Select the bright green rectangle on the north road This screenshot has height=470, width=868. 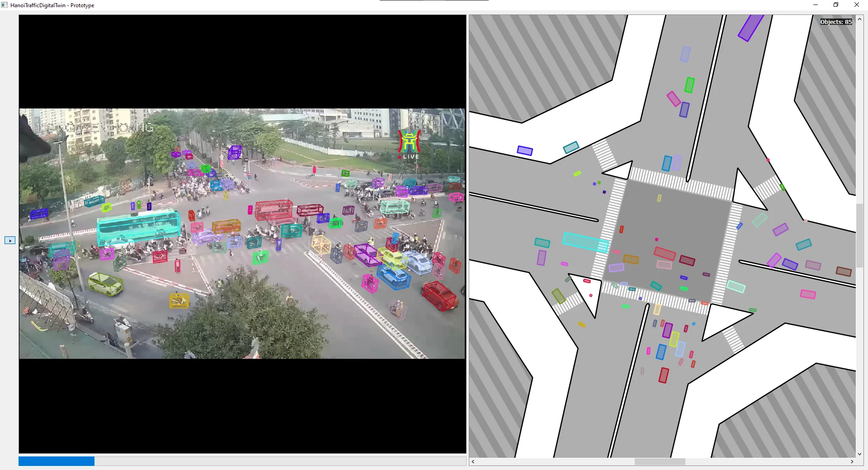click(x=689, y=85)
